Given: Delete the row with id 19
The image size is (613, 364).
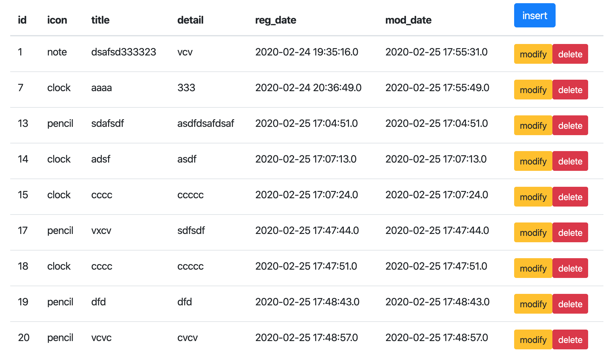Looking at the screenshot, I should (570, 304).
